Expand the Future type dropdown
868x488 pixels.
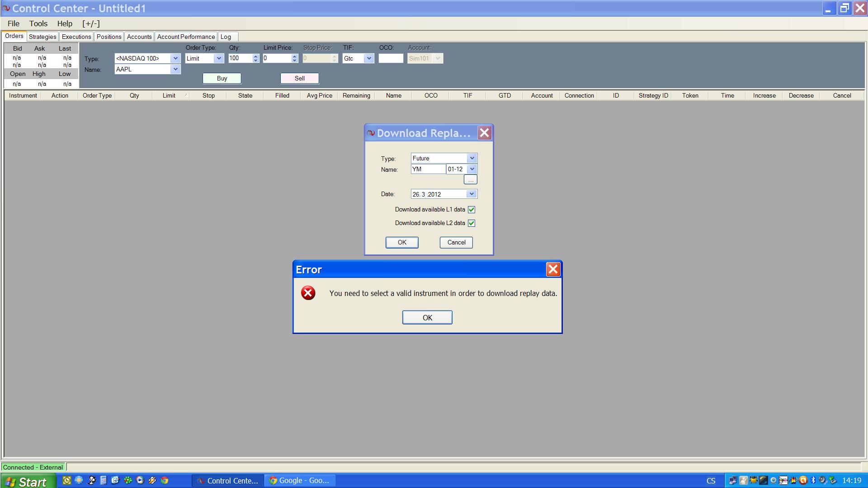click(472, 158)
